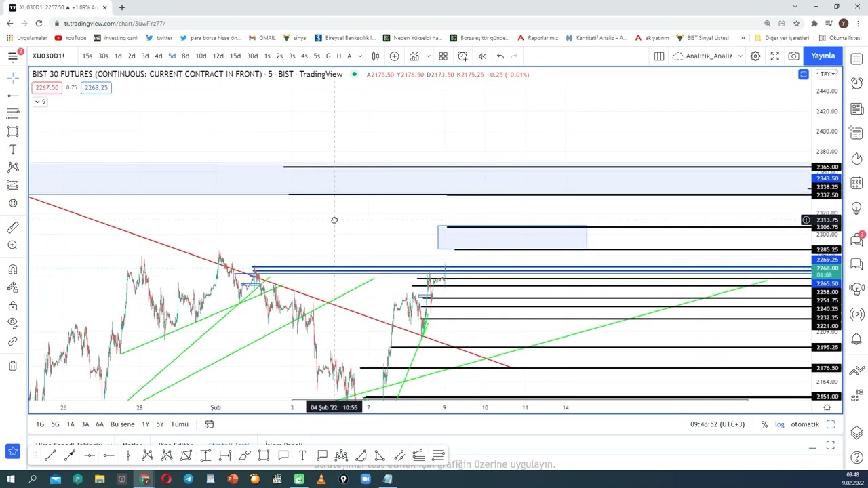This screenshot has height=488, width=868.
Task: Select the geometric shapes rectangle tool
Action: pos(13,131)
